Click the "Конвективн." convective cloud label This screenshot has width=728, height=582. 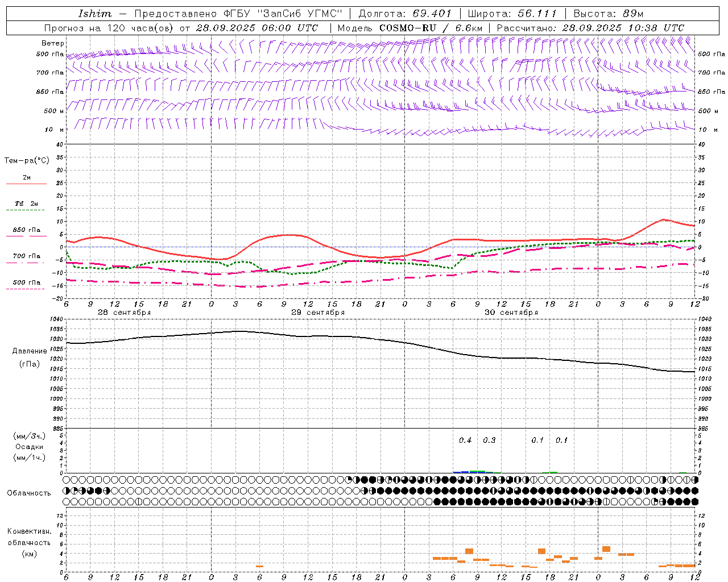tap(29, 531)
